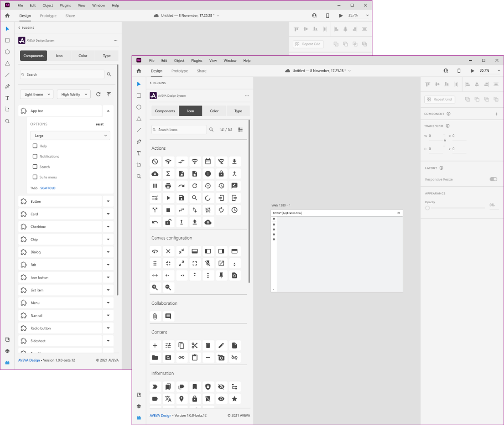
Task: Select the Rectangle tool in front window
Action: click(x=139, y=96)
